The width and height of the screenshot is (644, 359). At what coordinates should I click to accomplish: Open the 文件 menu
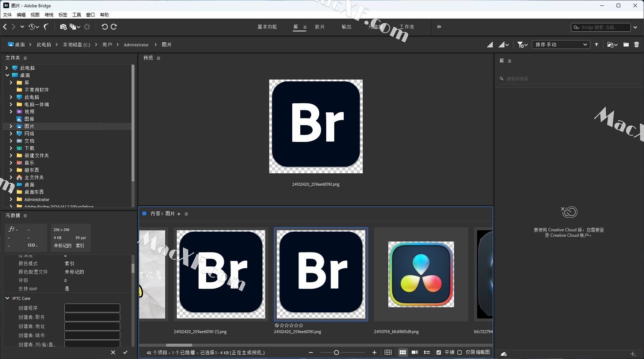coord(7,15)
